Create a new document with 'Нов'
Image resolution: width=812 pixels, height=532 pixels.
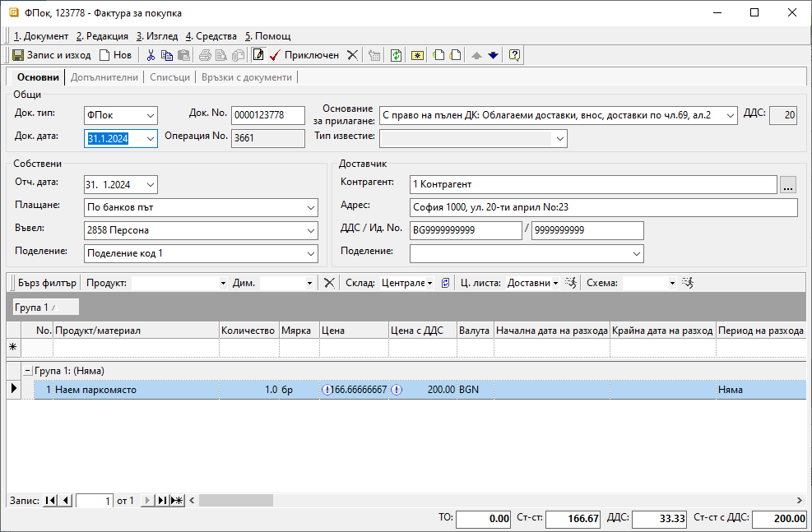(x=115, y=55)
